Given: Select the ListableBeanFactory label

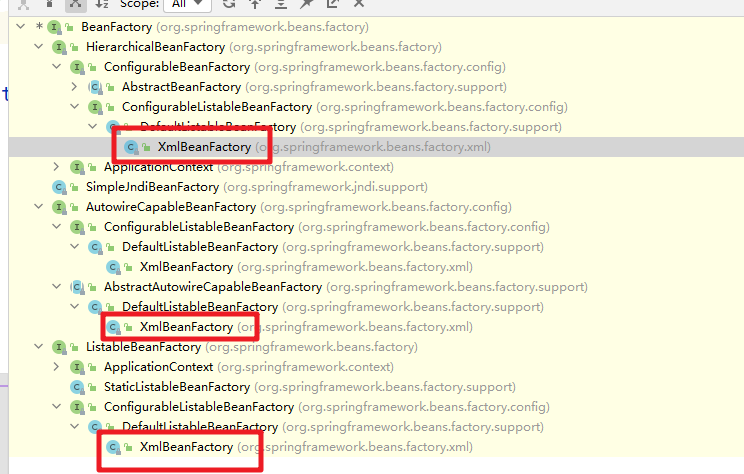Looking at the screenshot, I should 143,347.
